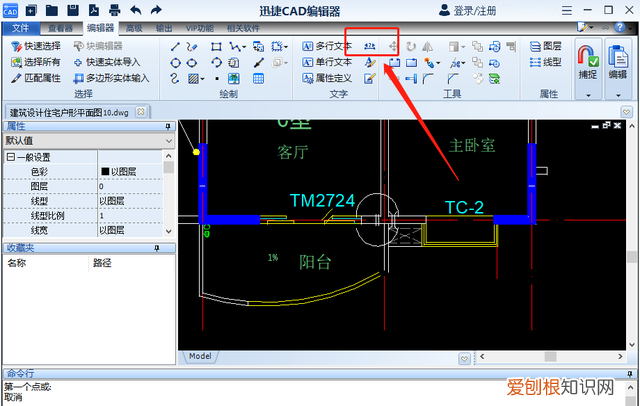
Task: Open the 默认值 dropdown in properties panel
Action: [x=166, y=142]
